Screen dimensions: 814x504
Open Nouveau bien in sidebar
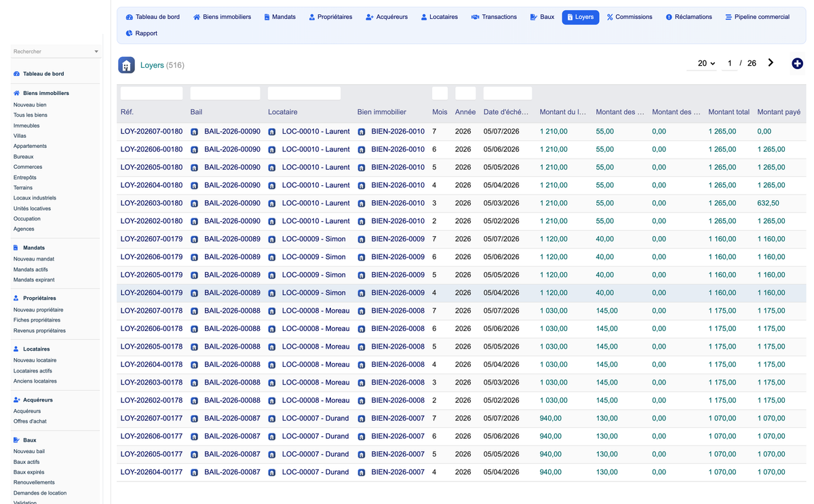tap(30, 105)
